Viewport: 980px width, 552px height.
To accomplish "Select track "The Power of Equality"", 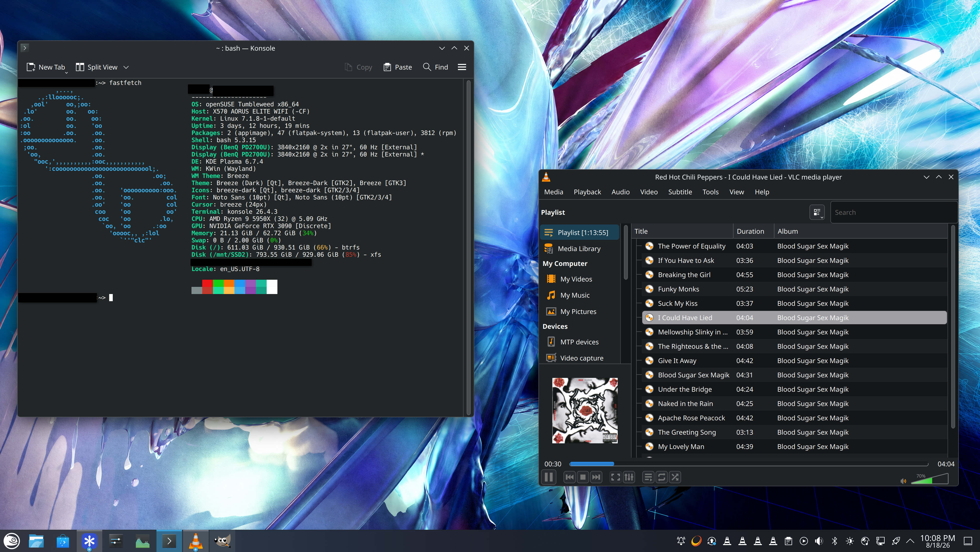I will point(794,246).
